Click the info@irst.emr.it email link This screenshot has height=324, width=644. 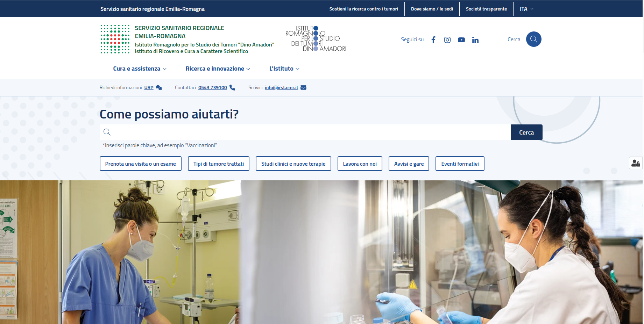(281, 88)
